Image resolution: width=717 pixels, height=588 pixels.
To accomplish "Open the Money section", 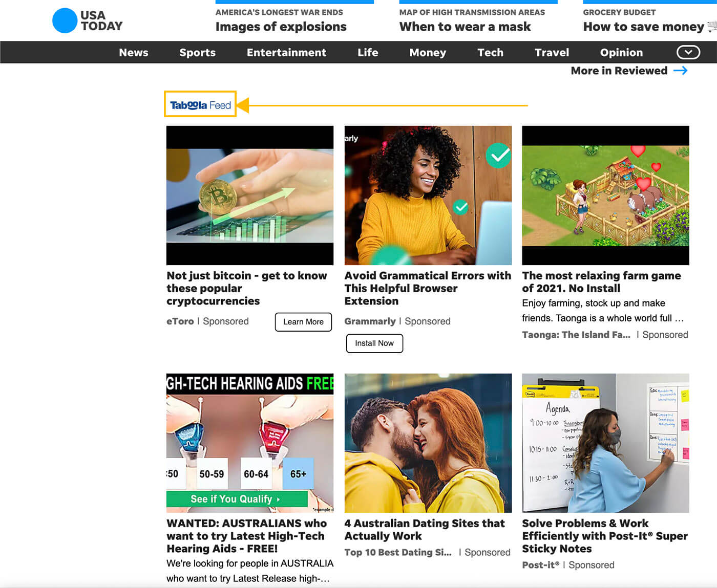I will point(428,53).
